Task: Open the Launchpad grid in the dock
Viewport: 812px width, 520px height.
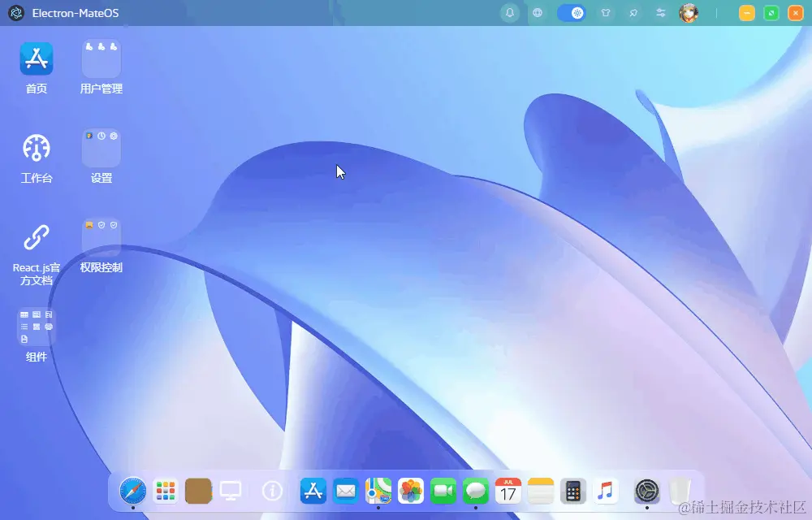Action: coord(166,491)
